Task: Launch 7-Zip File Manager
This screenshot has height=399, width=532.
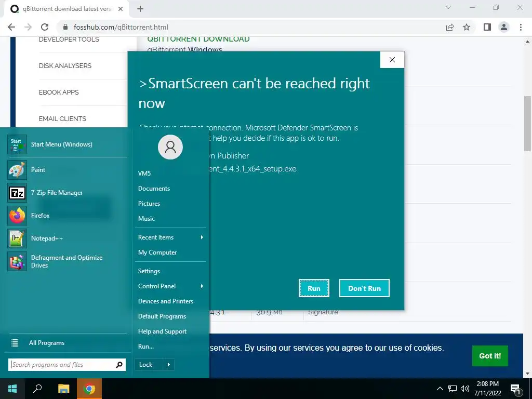Action: (x=67, y=193)
